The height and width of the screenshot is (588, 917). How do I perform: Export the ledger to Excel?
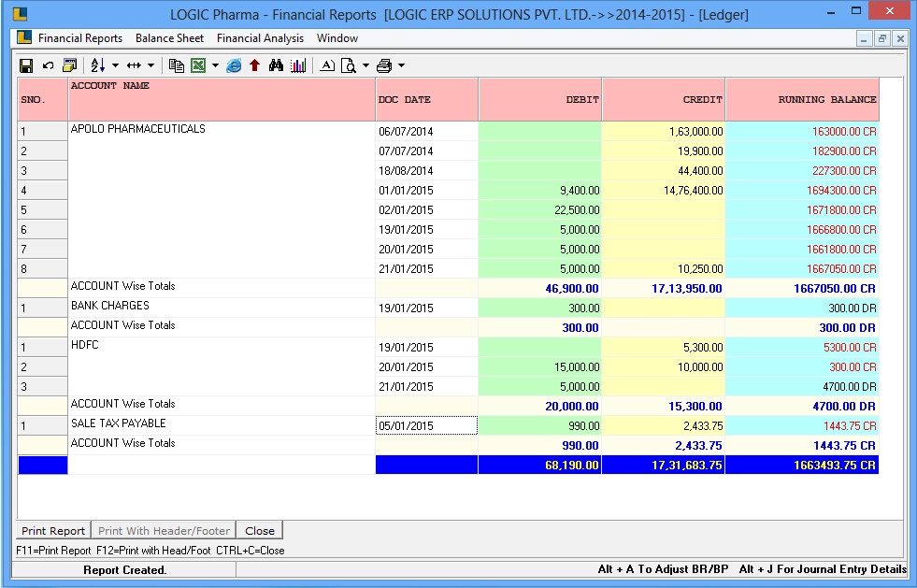[198, 65]
